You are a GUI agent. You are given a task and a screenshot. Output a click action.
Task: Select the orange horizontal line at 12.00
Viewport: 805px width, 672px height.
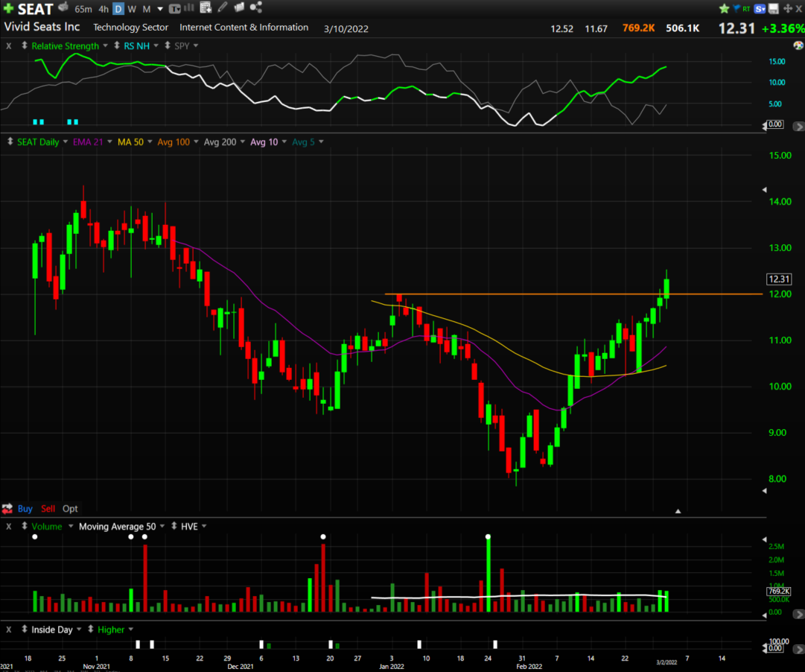click(x=573, y=294)
